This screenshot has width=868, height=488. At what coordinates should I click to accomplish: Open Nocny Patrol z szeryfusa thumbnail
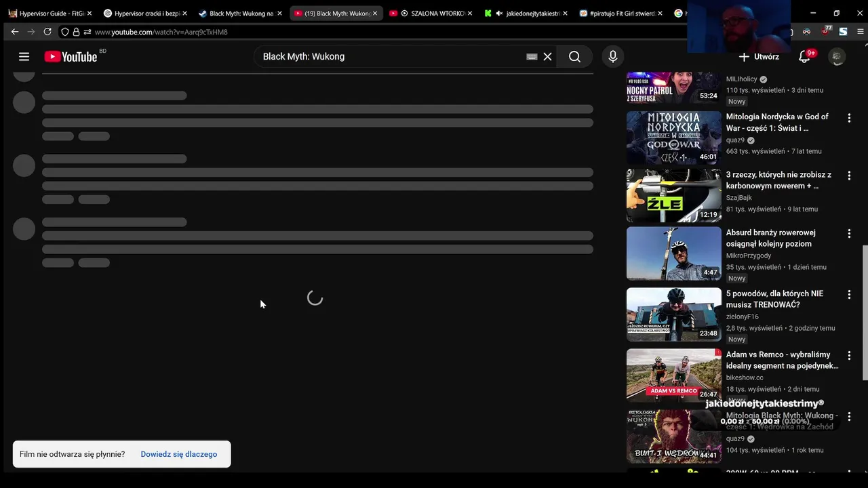coord(673,88)
